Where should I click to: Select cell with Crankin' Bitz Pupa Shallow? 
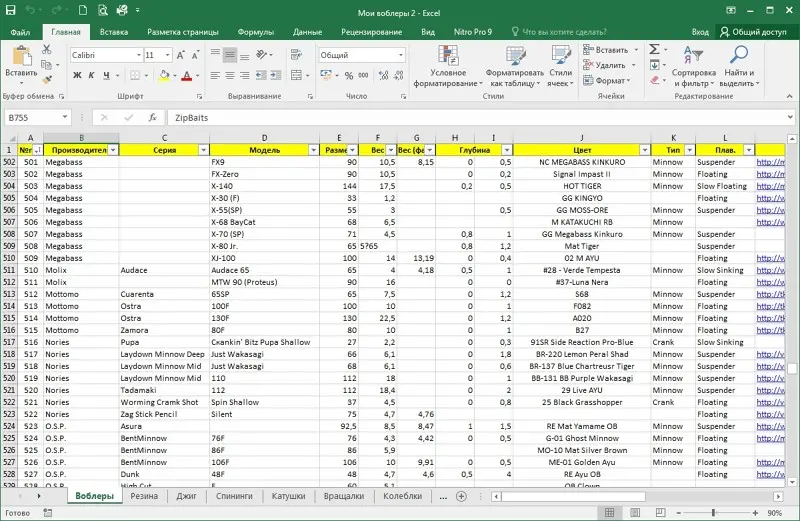click(x=264, y=342)
